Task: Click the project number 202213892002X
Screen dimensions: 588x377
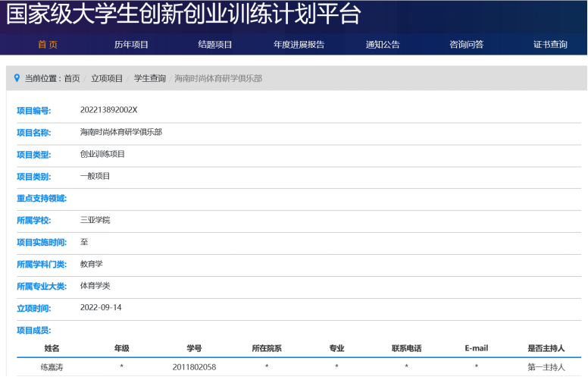Action: [x=109, y=110]
